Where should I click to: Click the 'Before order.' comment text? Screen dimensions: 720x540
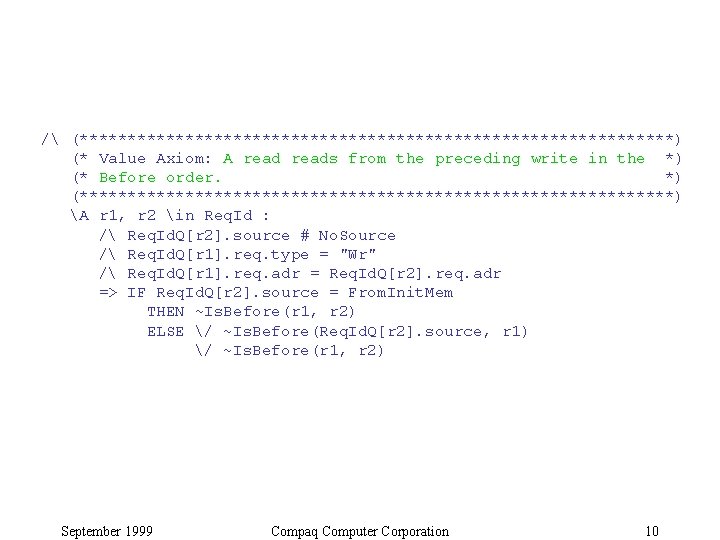160,178
